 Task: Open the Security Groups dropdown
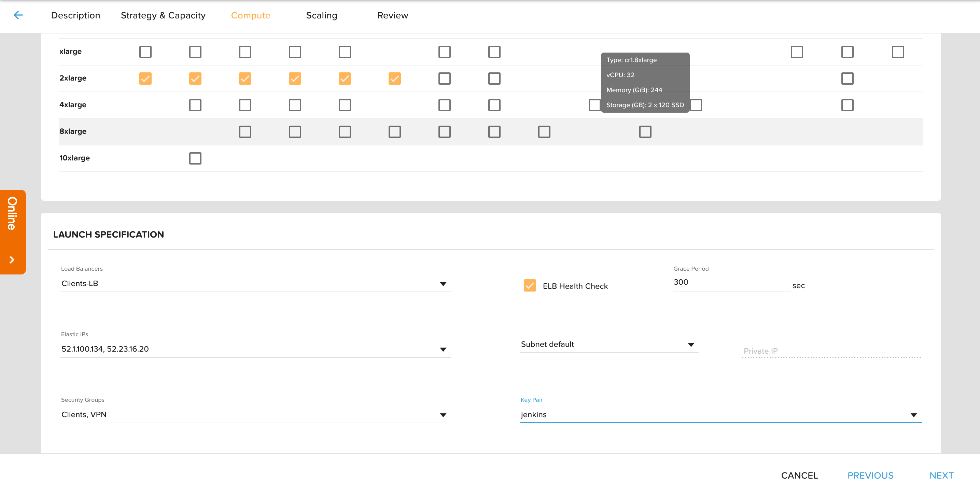[256, 414]
